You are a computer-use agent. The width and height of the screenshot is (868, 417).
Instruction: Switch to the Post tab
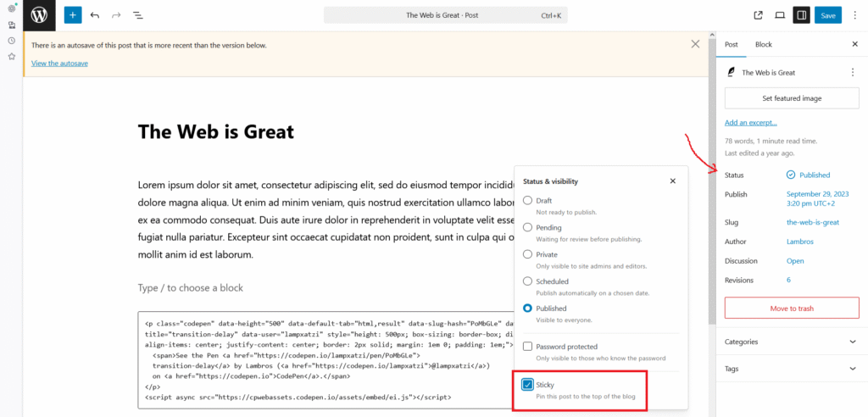click(x=731, y=44)
